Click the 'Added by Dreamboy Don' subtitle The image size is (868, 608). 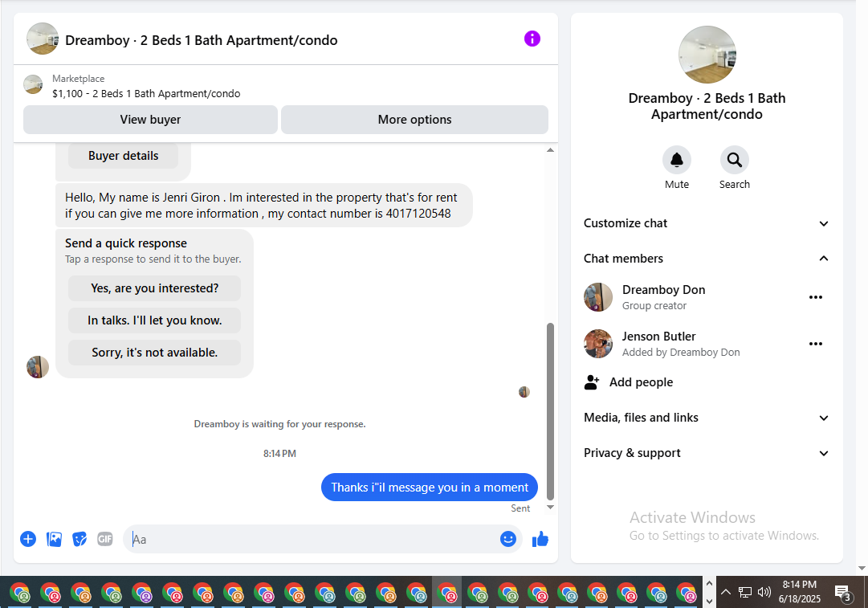(681, 352)
